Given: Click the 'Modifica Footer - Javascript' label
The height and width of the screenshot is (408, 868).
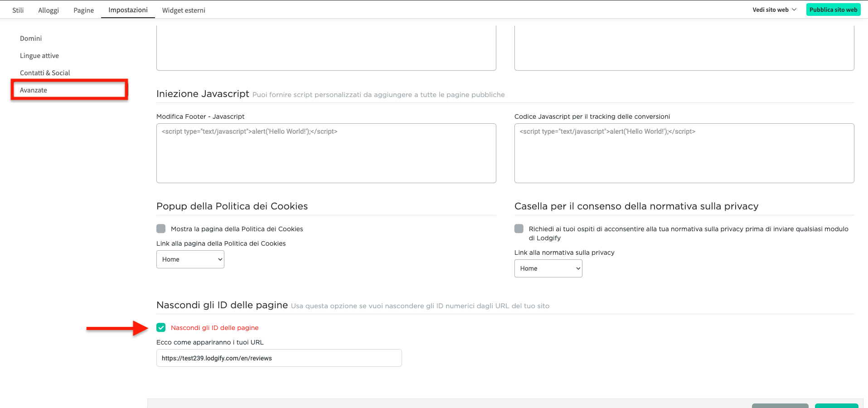Looking at the screenshot, I should click(200, 117).
